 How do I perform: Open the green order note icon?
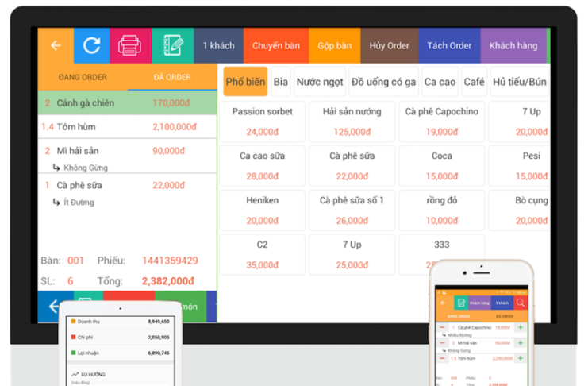168,45
